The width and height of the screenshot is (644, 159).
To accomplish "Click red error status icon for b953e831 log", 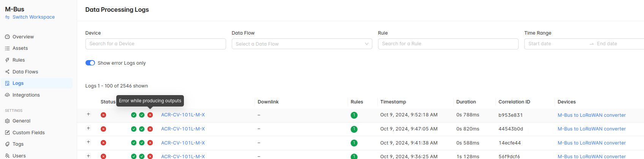I will coord(103,115).
